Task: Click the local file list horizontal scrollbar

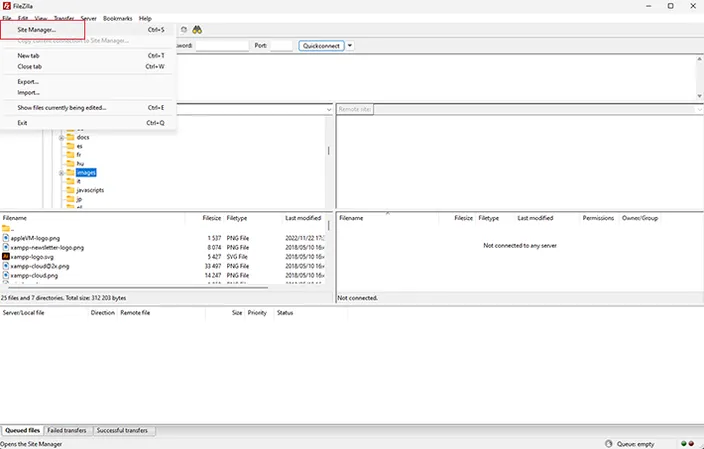Action: pos(138,288)
